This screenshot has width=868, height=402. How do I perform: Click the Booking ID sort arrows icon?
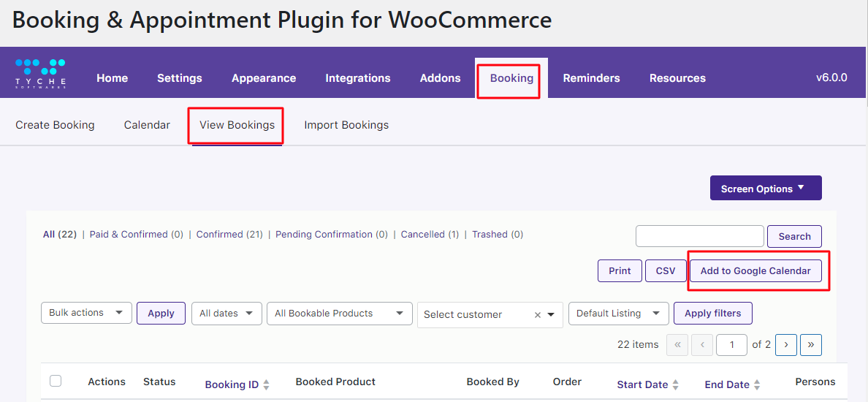point(266,385)
